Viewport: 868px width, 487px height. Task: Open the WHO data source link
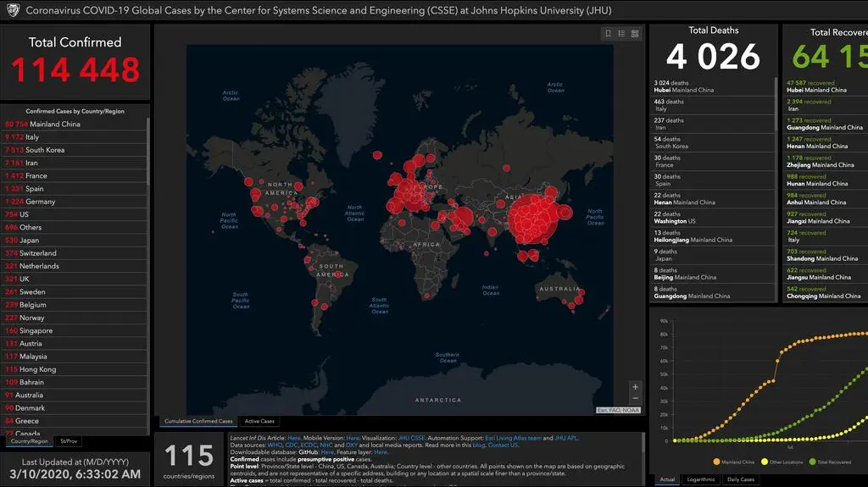[x=275, y=445]
